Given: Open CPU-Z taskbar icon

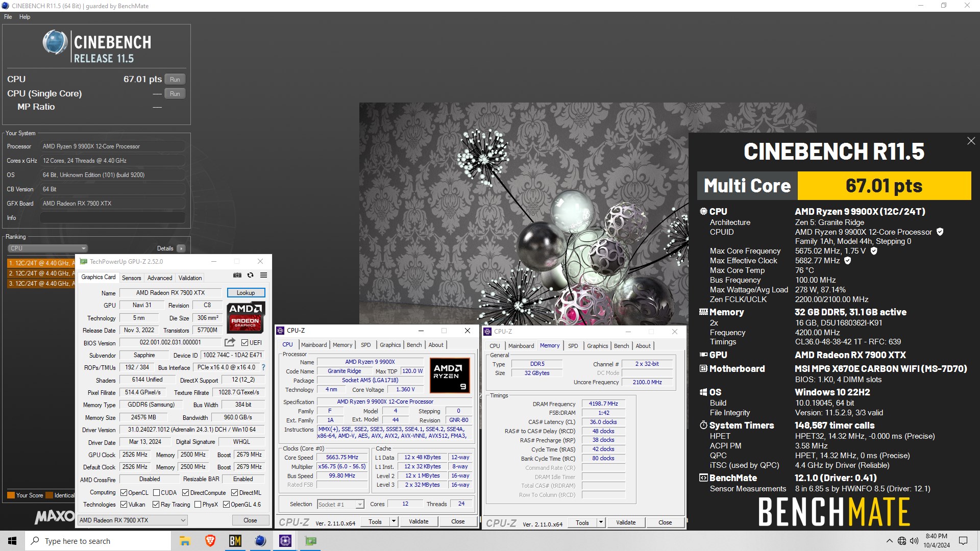Looking at the screenshot, I should [x=285, y=541].
